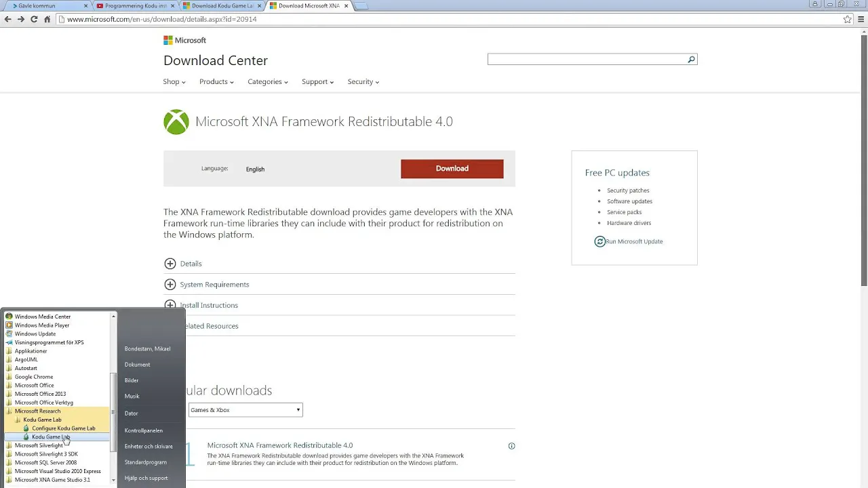This screenshot has width=868, height=488.
Task: Close the Gävle kommun tab
Action: coord(85,6)
